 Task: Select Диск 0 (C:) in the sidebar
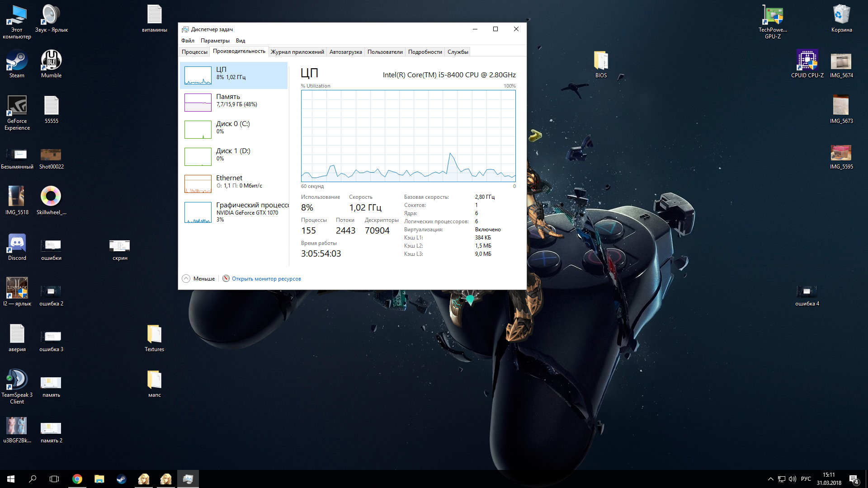(x=234, y=130)
